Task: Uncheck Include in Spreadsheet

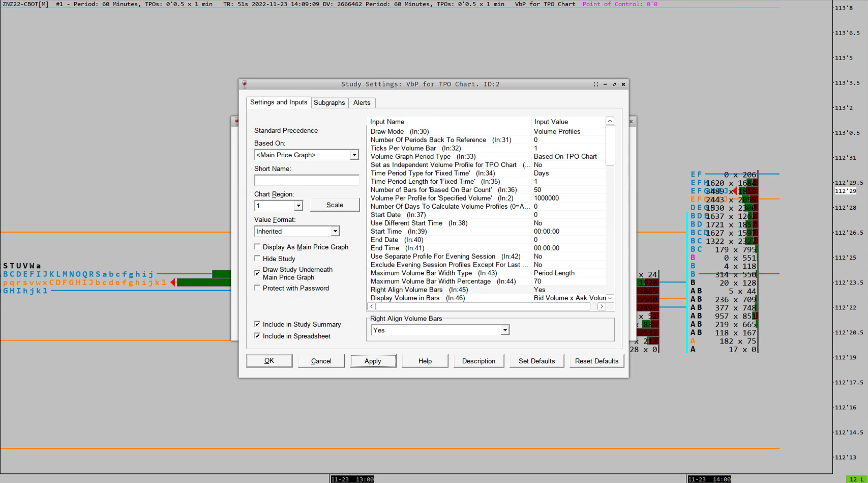Action: tap(257, 336)
